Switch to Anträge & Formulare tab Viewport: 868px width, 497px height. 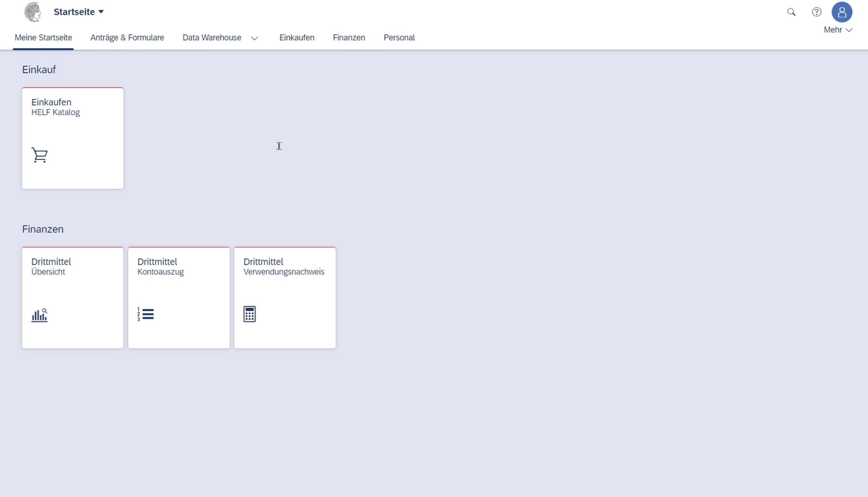coord(127,38)
